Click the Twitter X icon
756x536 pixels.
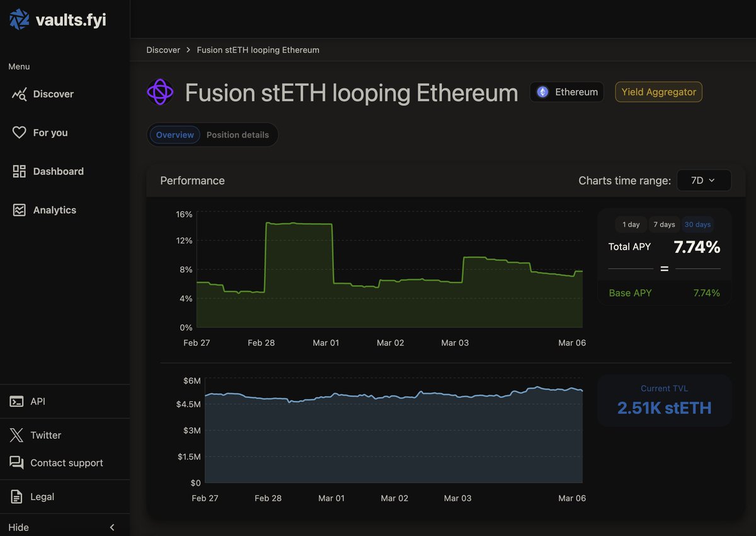click(x=16, y=435)
